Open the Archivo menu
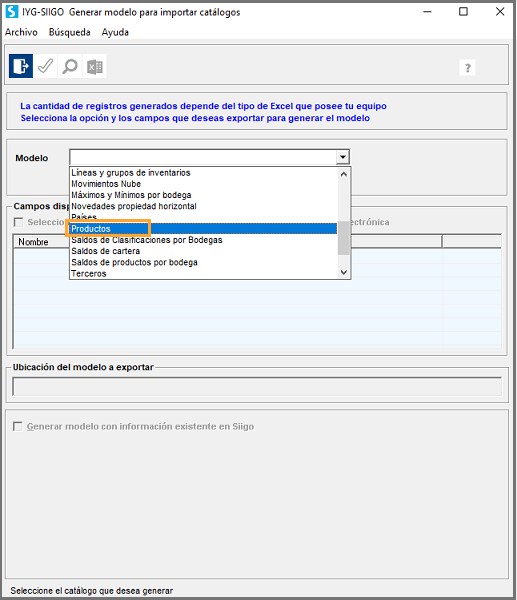This screenshot has height=600, width=517. point(21,32)
